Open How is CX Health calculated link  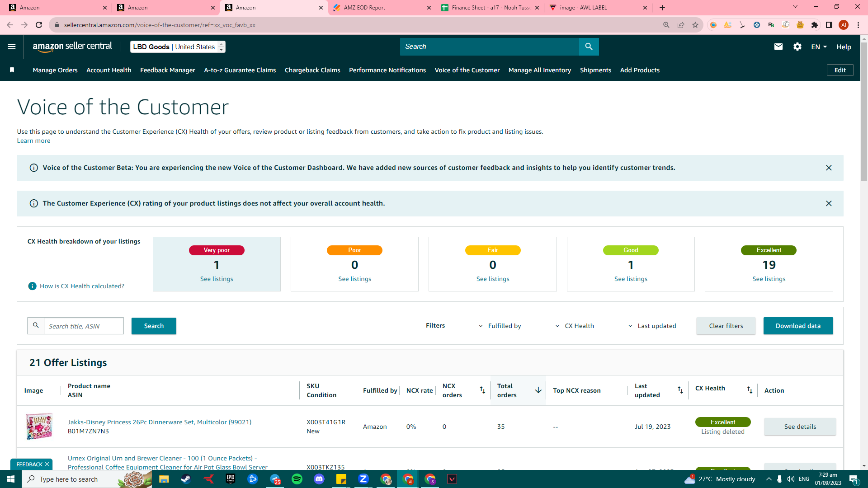[x=82, y=286]
